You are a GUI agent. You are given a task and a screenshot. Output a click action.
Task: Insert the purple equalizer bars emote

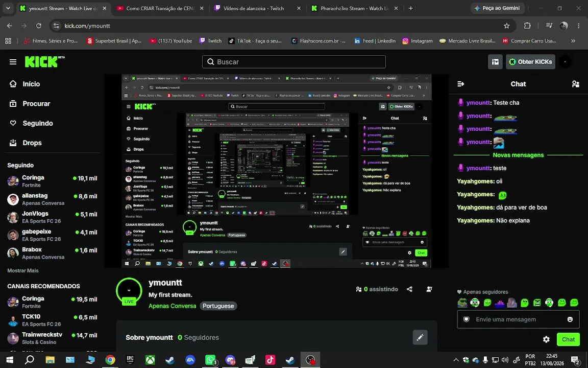click(x=500, y=303)
